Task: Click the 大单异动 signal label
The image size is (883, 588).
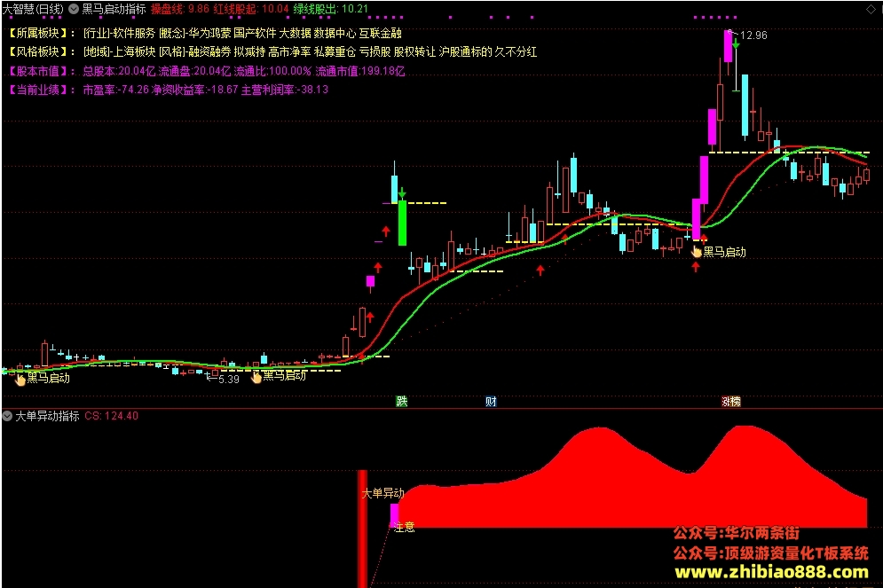Action: 383,493
